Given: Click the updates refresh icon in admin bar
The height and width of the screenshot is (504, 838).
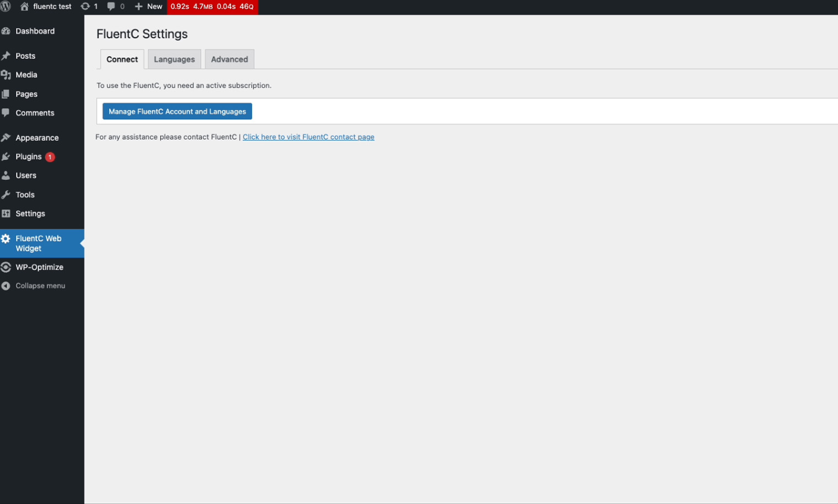Looking at the screenshot, I should coord(85,7).
